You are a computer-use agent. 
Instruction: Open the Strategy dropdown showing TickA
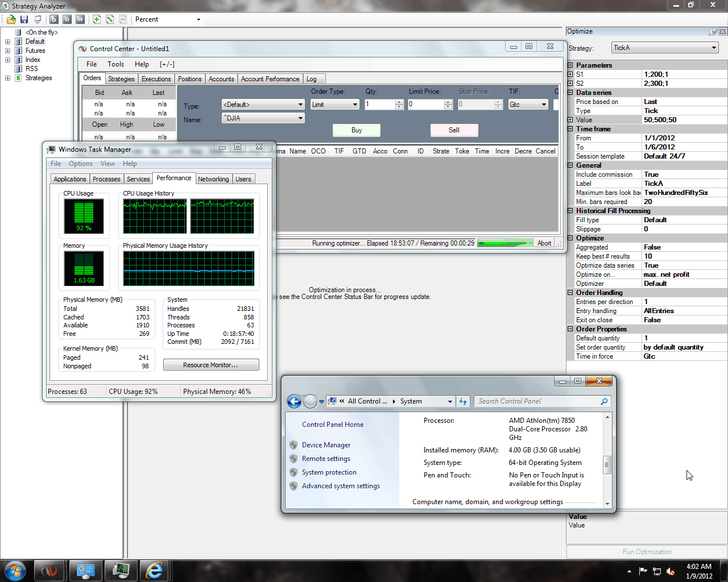pos(665,48)
